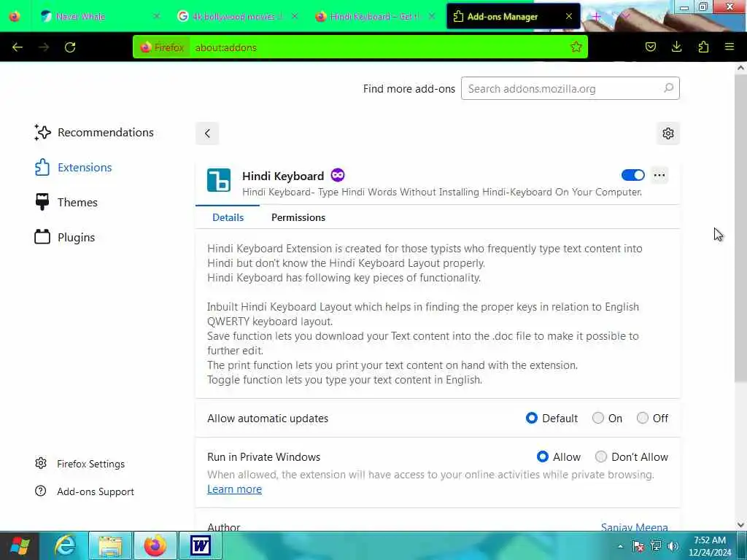Close the Naver Whale tab
747x560 pixels.
[x=157, y=16]
